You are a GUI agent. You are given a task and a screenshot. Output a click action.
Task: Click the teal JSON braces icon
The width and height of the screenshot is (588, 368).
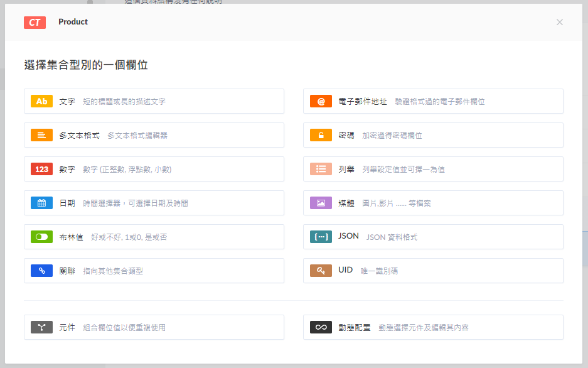[x=321, y=237]
